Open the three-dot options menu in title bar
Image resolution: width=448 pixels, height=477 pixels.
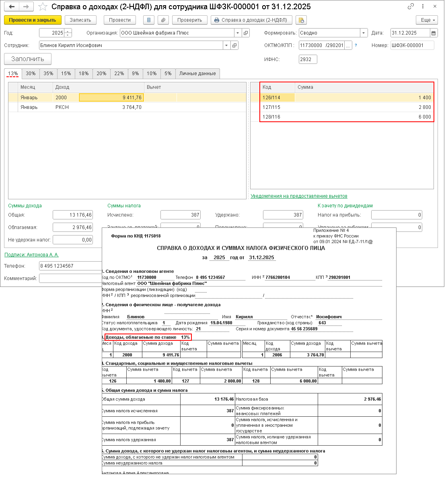423,6
